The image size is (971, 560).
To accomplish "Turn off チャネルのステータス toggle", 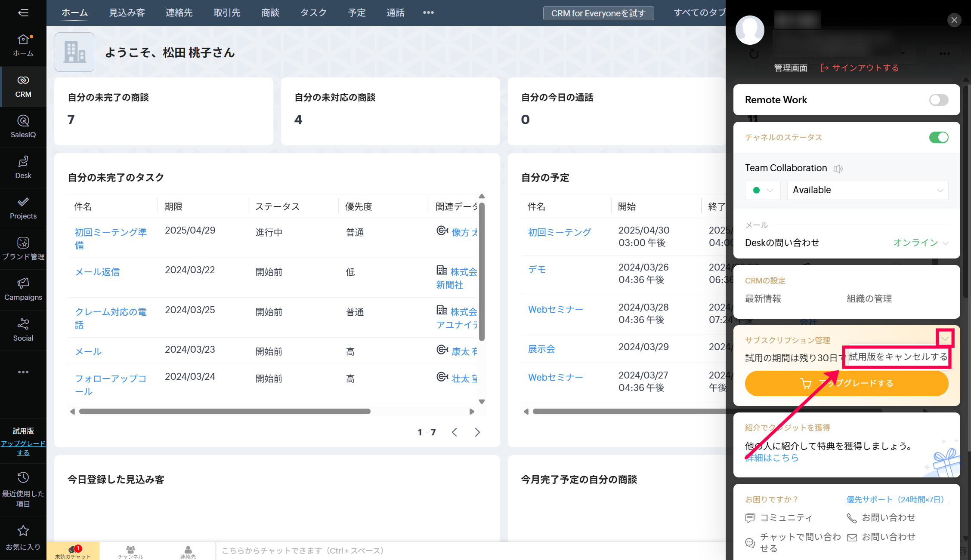I will (938, 137).
